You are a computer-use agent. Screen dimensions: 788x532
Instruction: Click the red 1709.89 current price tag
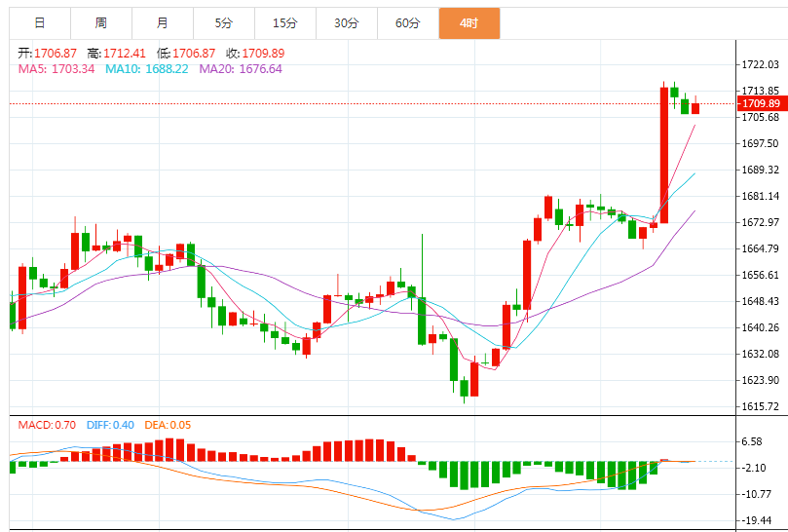point(761,103)
